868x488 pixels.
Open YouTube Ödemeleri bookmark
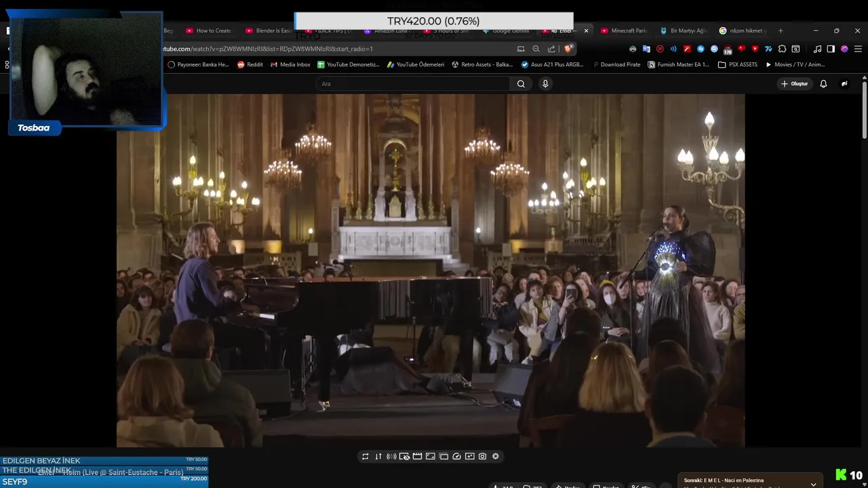click(416, 64)
